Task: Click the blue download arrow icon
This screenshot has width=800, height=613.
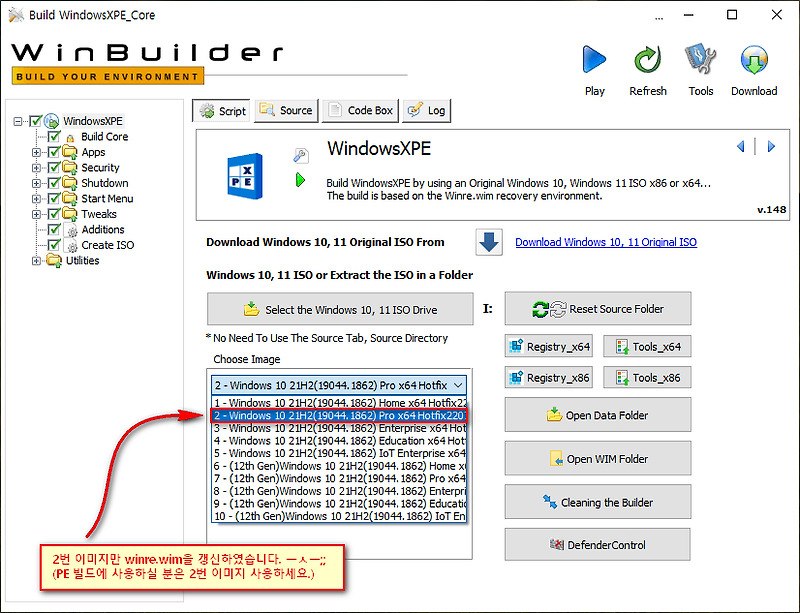Action: tap(489, 242)
